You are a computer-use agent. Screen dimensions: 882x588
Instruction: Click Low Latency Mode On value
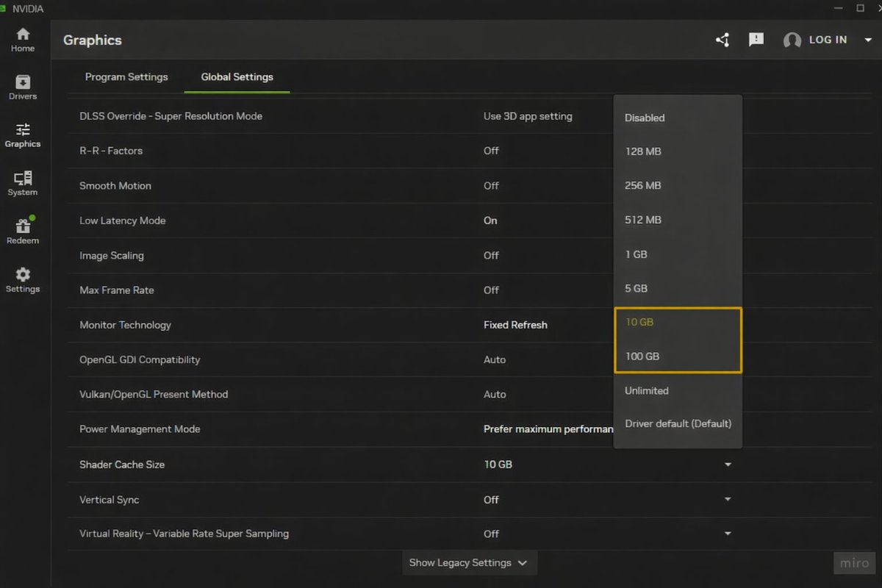coord(490,220)
